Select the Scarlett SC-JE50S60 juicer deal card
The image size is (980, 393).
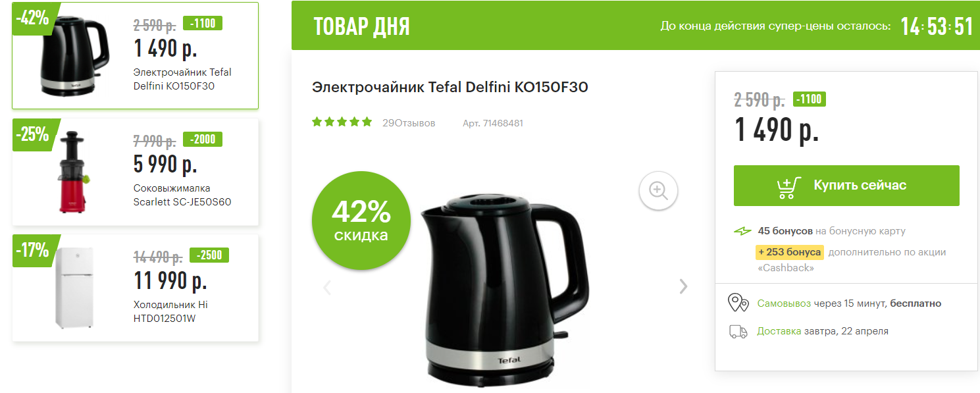(136, 172)
